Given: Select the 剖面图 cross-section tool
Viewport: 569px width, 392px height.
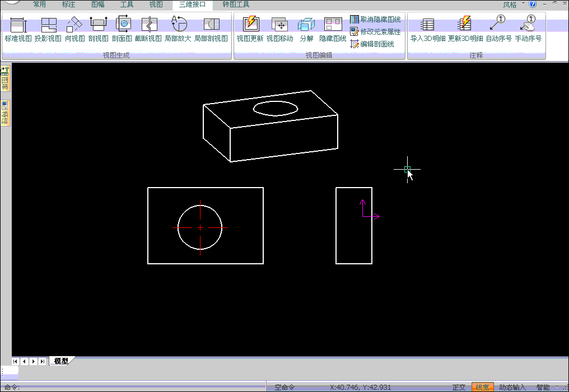Looking at the screenshot, I should tap(122, 29).
